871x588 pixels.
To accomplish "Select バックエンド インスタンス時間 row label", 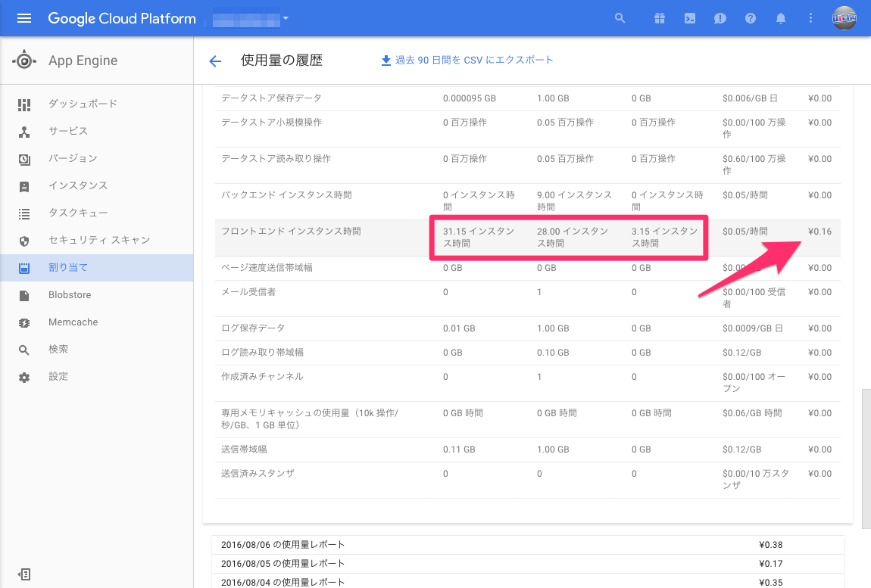I will click(286, 195).
